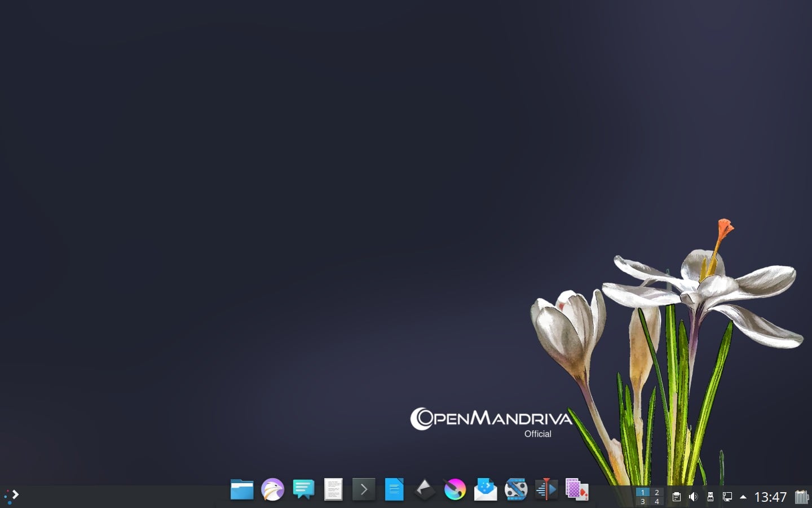Expand the hidden system tray icons
Viewport: 812px width, 508px height.
743,497
